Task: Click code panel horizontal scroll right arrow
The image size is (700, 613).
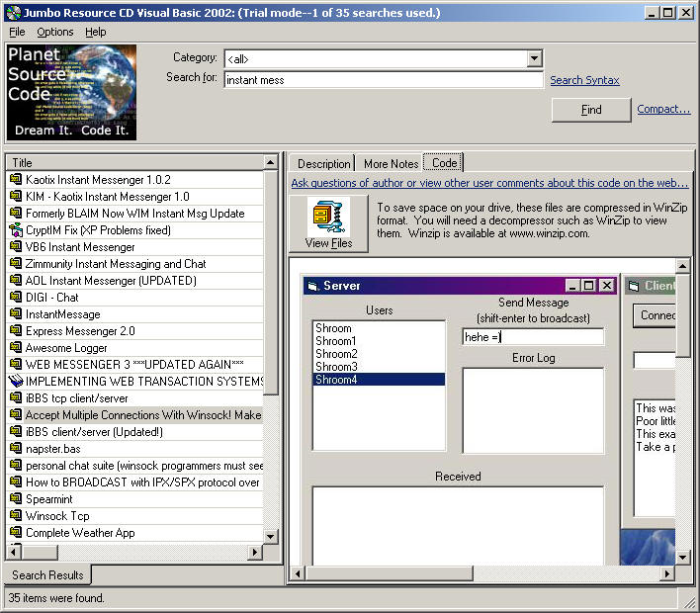Action: pos(667,573)
